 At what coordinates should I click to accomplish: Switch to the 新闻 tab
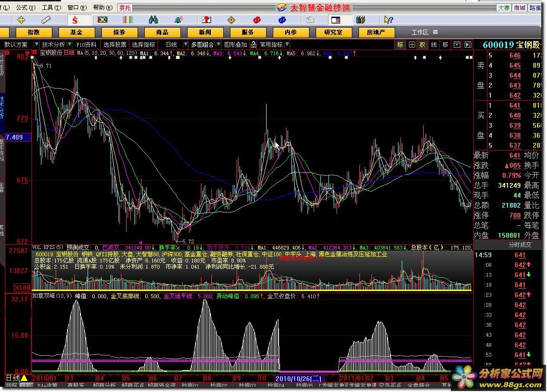point(205,32)
